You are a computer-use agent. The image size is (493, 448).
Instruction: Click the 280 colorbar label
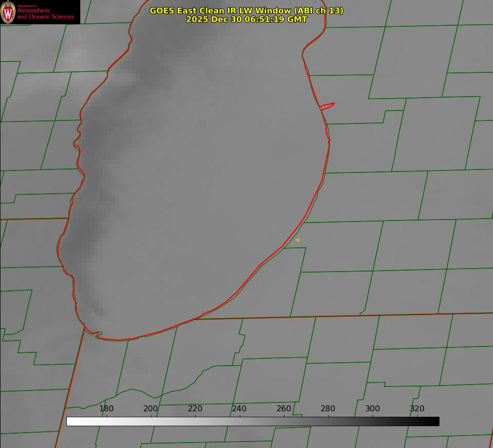[x=328, y=408]
